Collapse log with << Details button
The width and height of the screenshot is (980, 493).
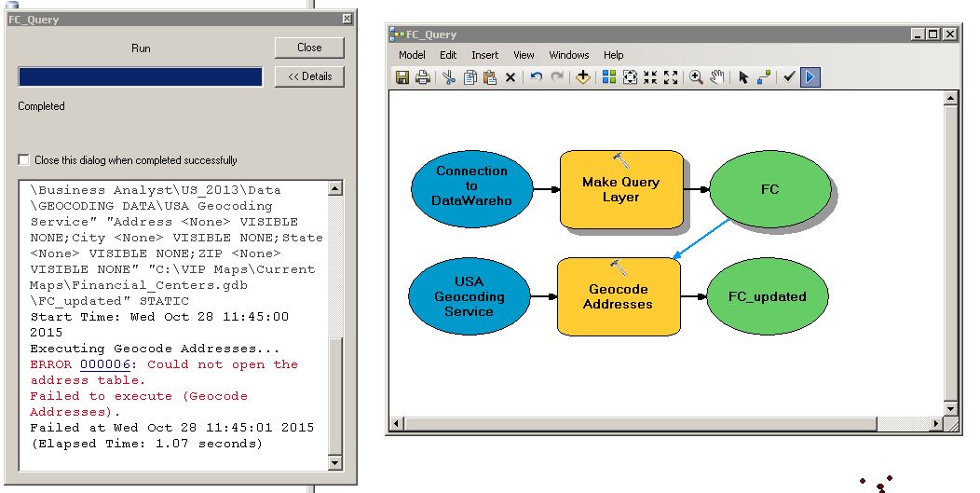coord(309,76)
